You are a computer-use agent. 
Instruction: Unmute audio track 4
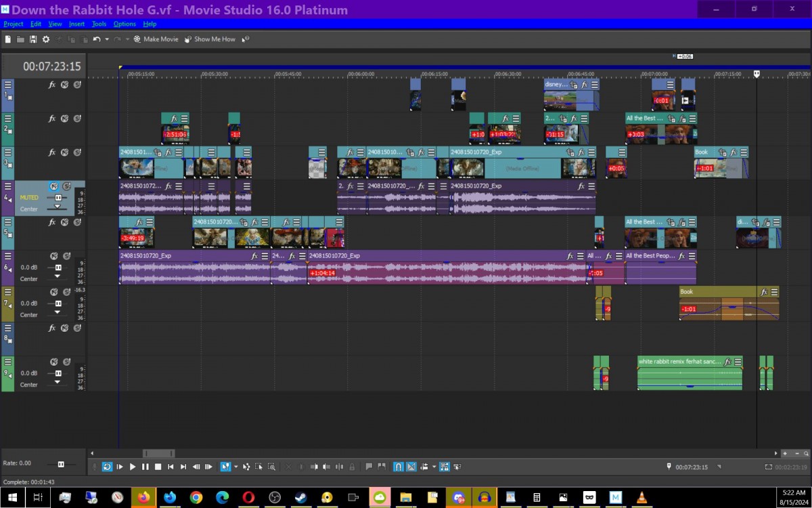point(53,186)
